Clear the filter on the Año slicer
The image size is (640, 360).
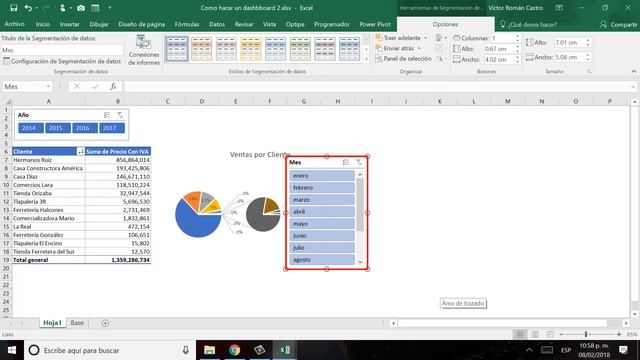120,116
